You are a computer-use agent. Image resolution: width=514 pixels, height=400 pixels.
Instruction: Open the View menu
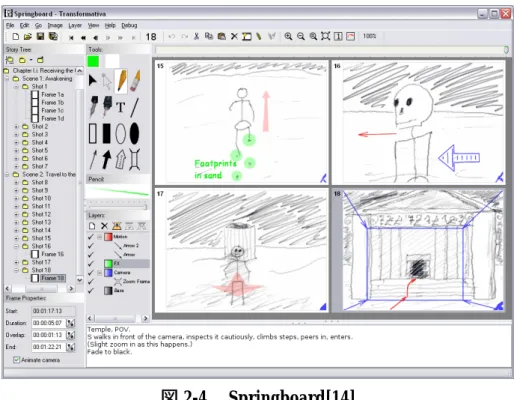pyautogui.click(x=93, y=25)
